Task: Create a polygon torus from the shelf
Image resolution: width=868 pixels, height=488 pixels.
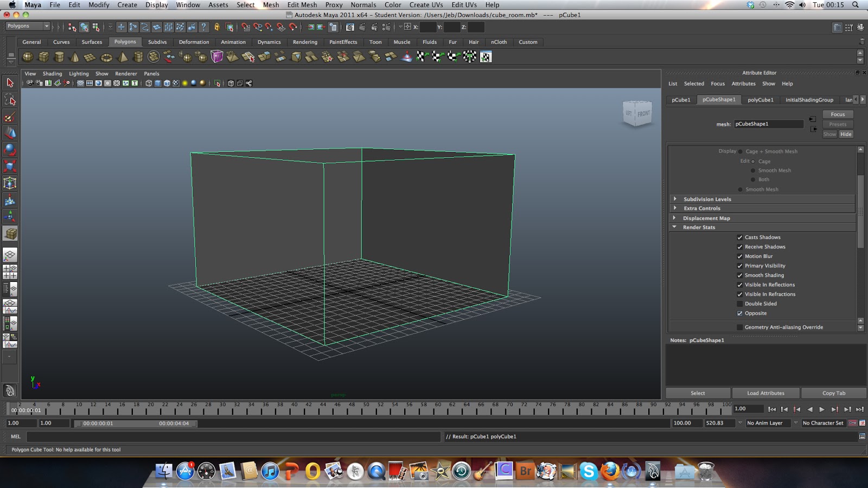Action: tap(106, 56)
